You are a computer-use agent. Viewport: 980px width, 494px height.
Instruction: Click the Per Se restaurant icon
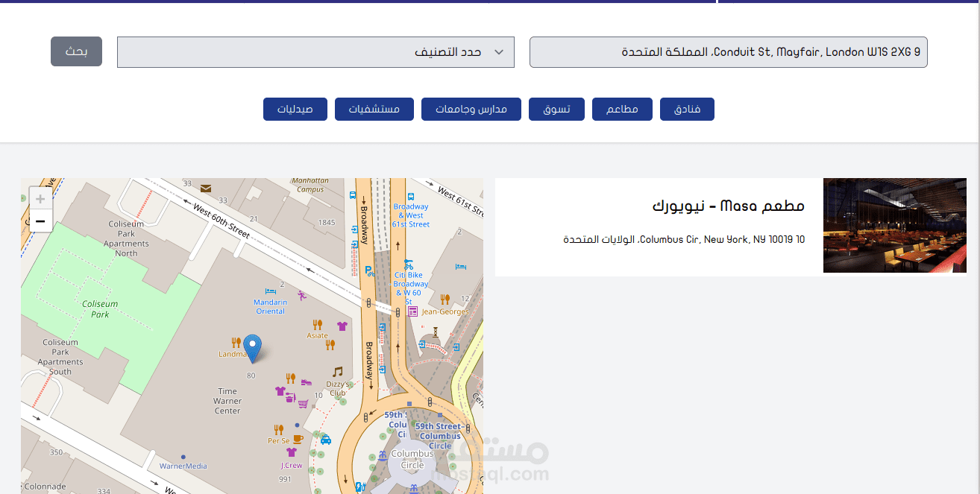278,429
